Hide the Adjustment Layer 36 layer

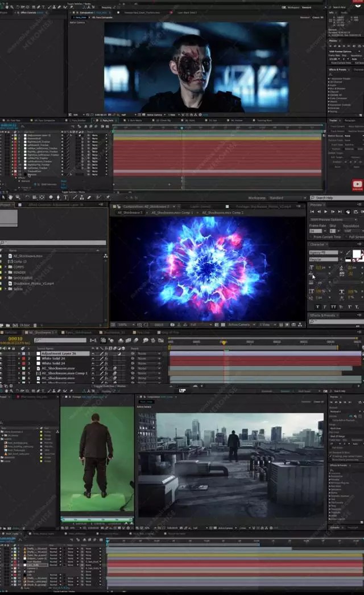(x=3, y=354)
